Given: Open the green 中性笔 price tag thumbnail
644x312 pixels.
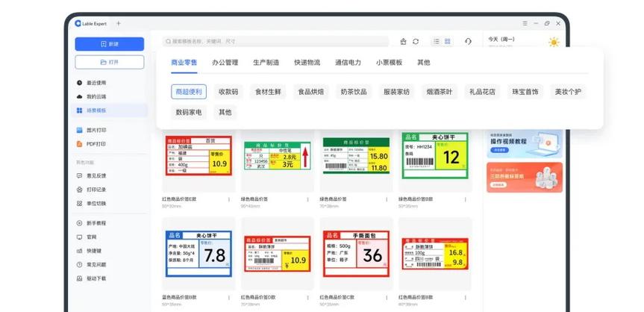Looking at the screenshot, I should (x=278, y=156).
